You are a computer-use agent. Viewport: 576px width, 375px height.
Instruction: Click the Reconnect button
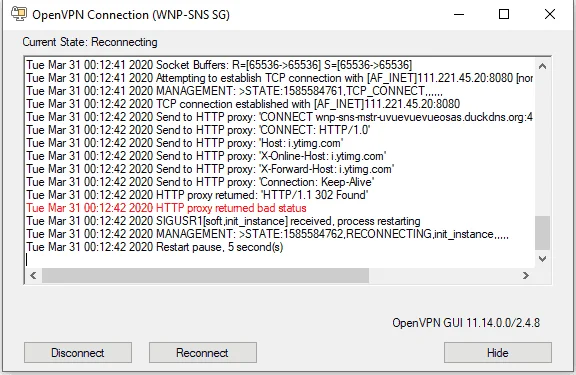pos(203,353)
